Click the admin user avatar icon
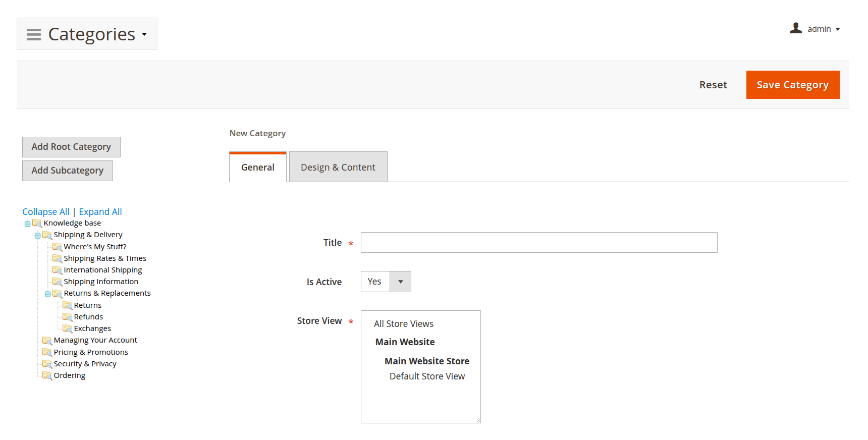Viewport: 868px width, 440px height. coord(796,28)
